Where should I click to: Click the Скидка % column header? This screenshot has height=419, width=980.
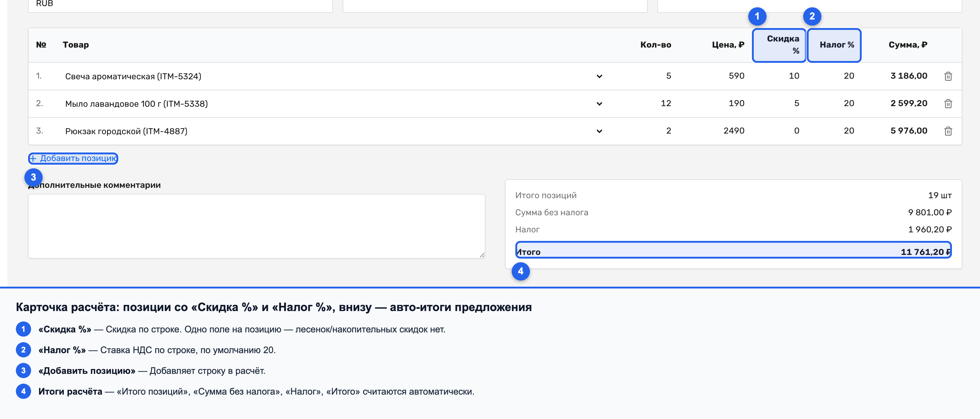[x=779, y=45]
